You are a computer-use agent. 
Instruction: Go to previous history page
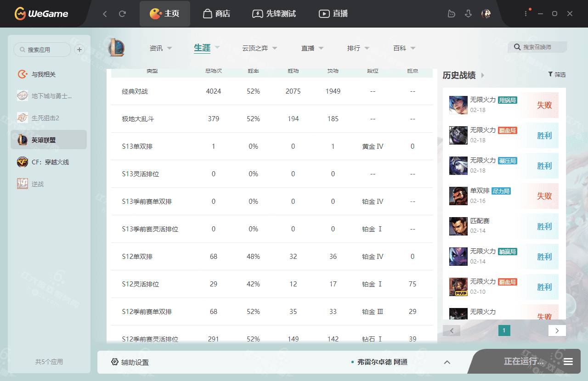pyautogui.click(x=452, y=331)
